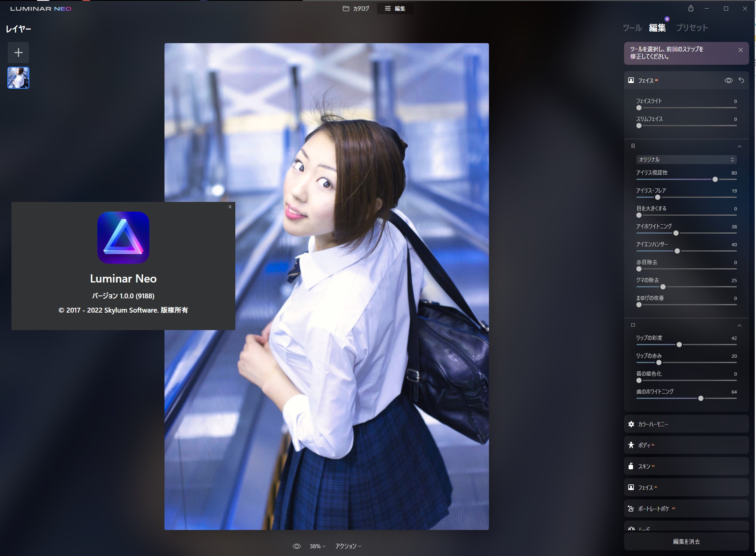Select the 編集 tab in the top bar
Viewport: 756px width, 556px height.
pos(395,9)
